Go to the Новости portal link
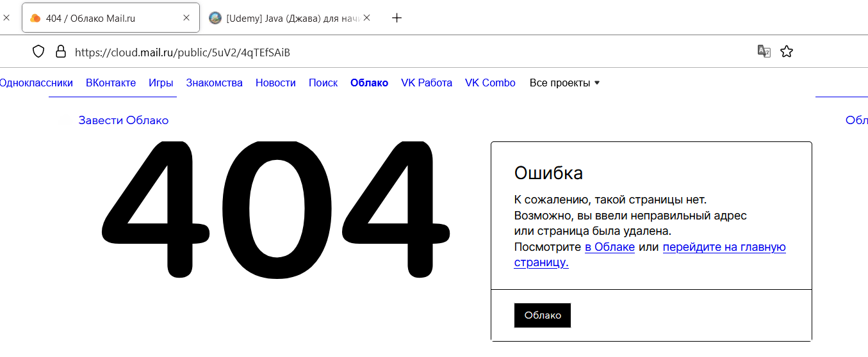Screen dimensions: 868x357 (x=275, y=83)
